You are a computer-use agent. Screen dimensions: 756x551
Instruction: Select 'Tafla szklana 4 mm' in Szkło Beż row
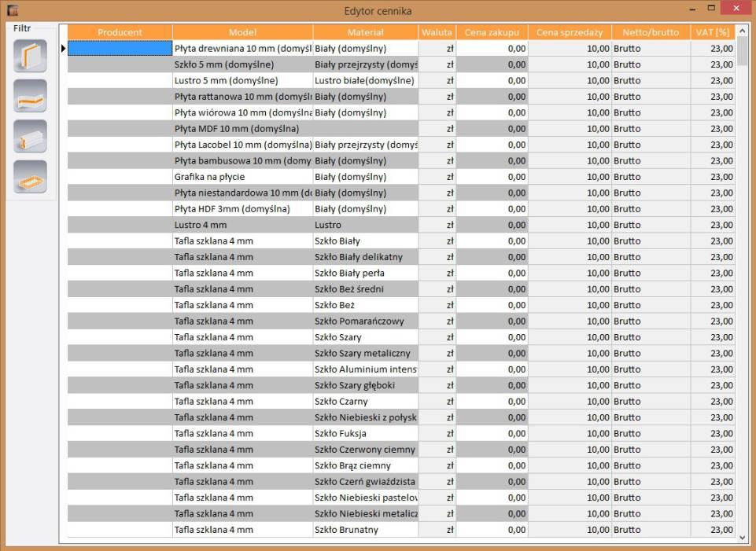242,305
